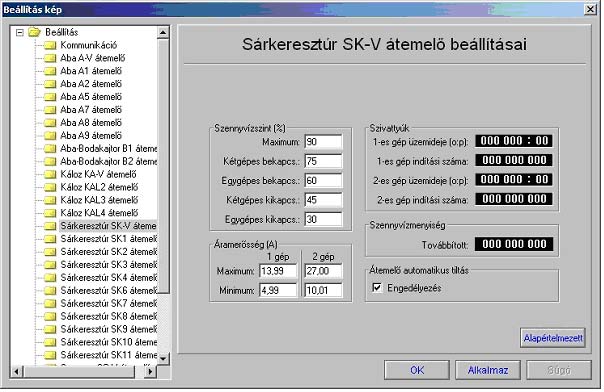Click folder icon beside Sárkeresztúr SK1
This screenshot has height=392, width=604.
tap(50, 239)
